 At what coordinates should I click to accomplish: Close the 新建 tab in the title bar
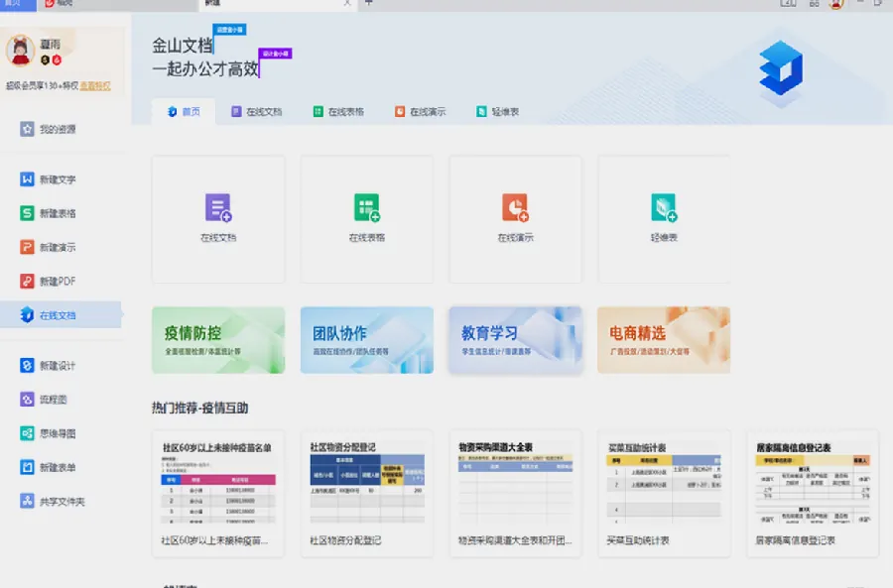347,3
